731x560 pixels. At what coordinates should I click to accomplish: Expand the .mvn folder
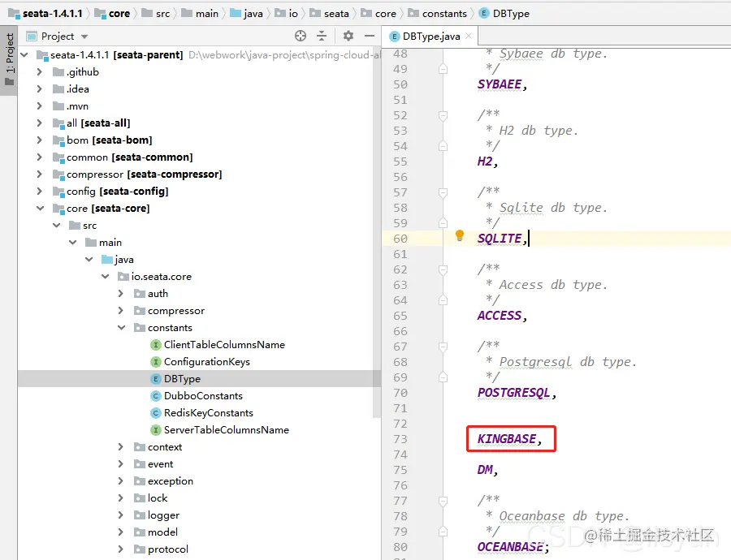click(40, 106)
